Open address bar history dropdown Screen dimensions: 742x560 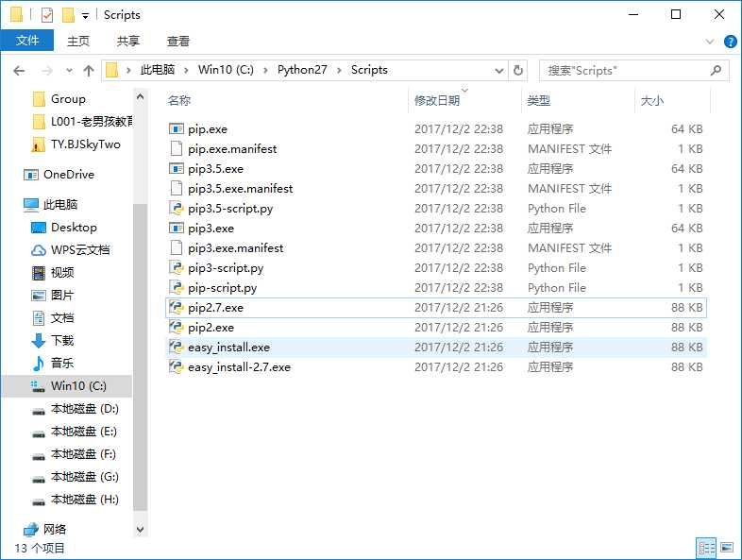[x=499, y=71]
